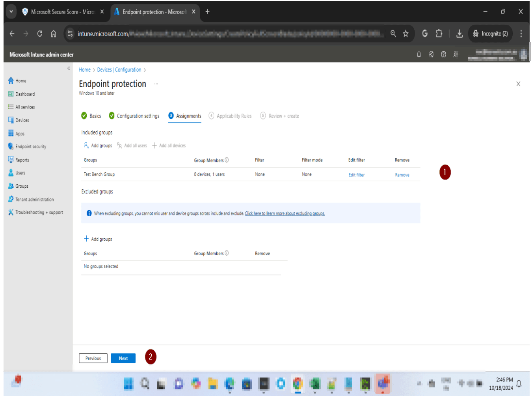
Task: Add groups under Included groups
Action: [x=98, y=146]
